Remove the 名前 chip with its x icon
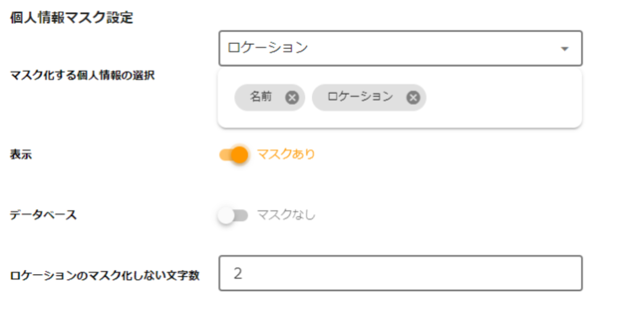644x312 pixels. click(292, 97)
